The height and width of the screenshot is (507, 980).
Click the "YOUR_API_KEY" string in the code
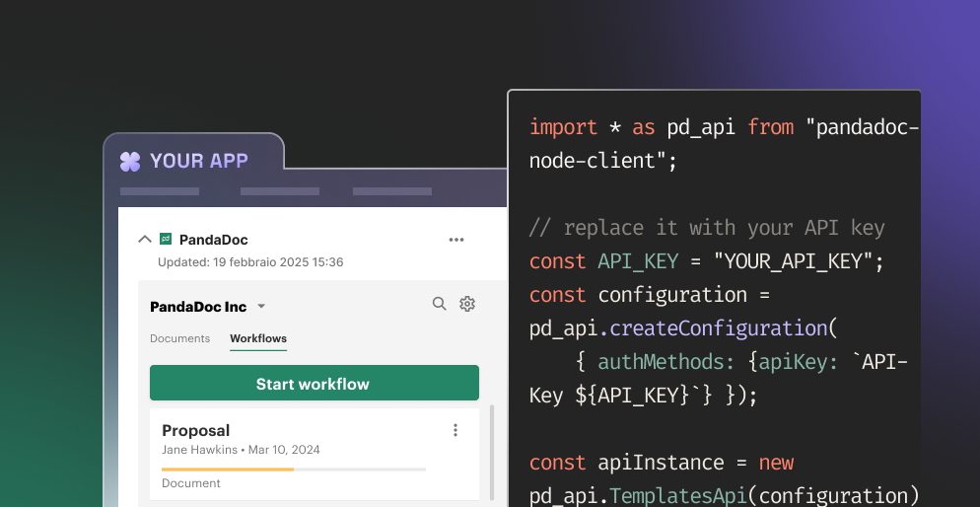click(x=795, y=261)
